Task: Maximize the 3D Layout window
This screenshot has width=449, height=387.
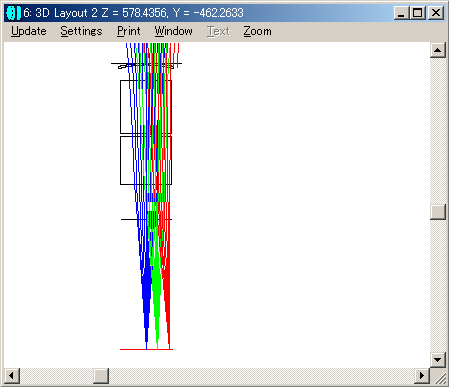Action: 417,13
